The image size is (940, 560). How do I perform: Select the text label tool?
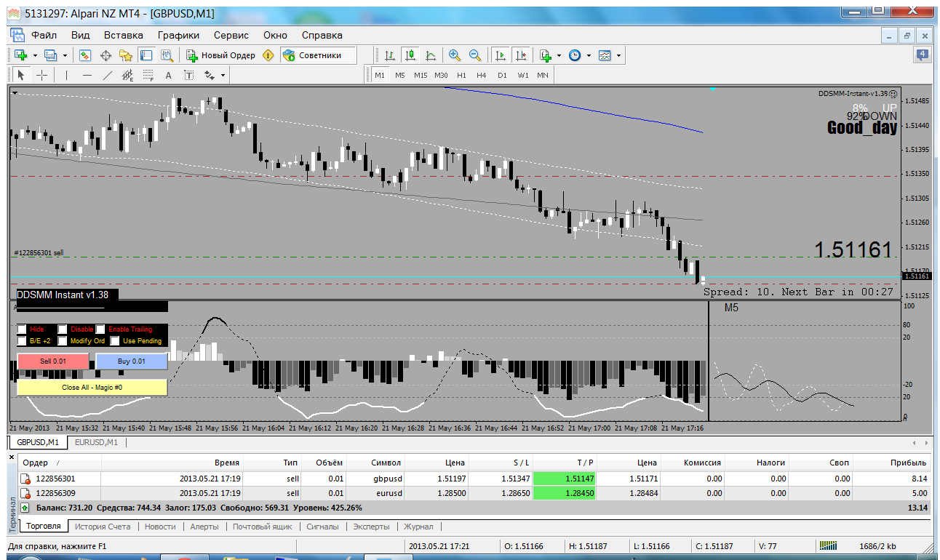tap(188, 75)
